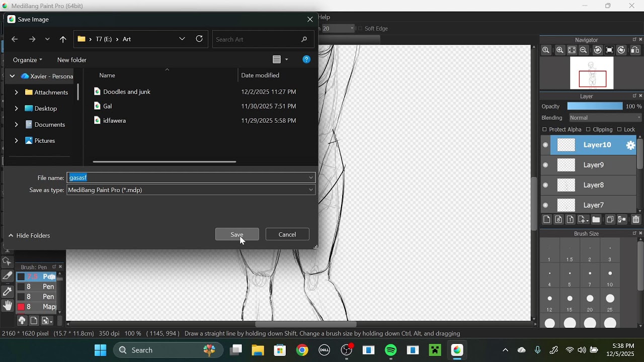Cancel the Save Image dialog
644x362 pixels.
[x=287, y=234]
